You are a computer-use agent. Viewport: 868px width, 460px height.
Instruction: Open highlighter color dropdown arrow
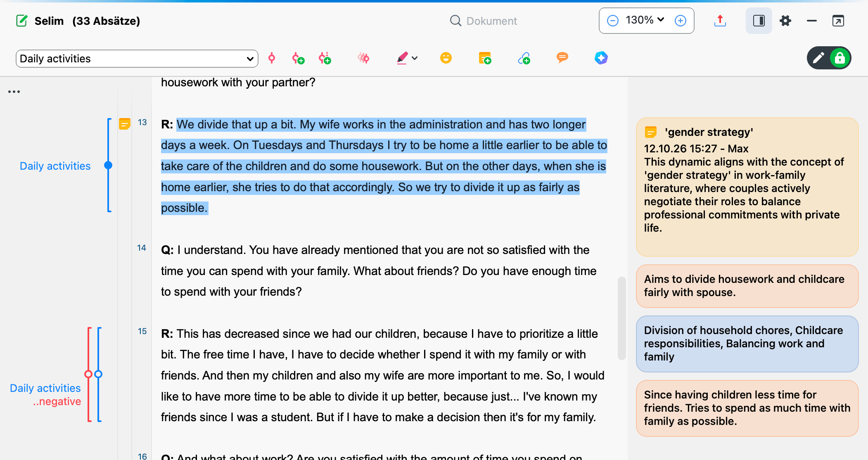pyautogui.click(x=415, y=58)
